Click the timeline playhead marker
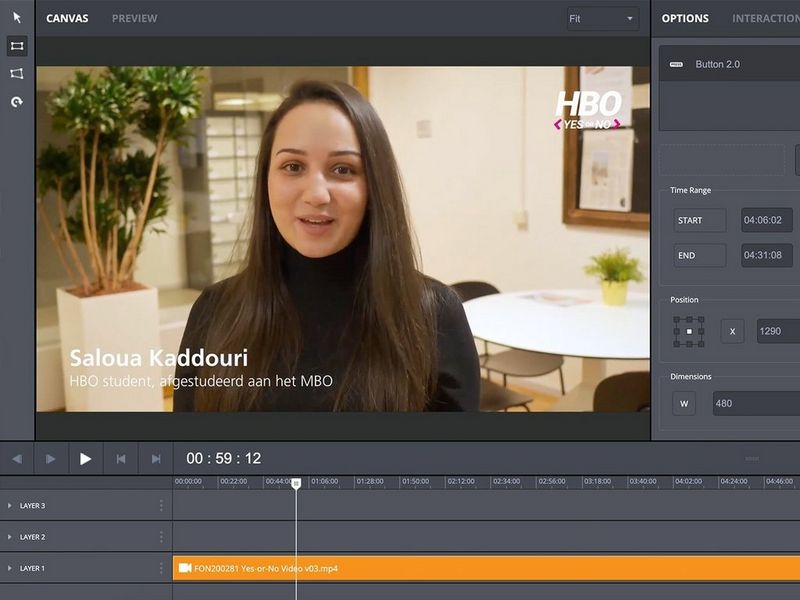The height and width of the screenshot is (600, 800). 296,483
